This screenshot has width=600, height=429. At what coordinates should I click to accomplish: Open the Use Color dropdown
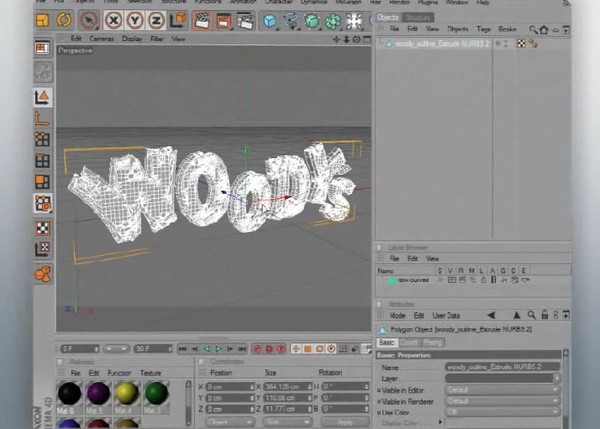502,412
